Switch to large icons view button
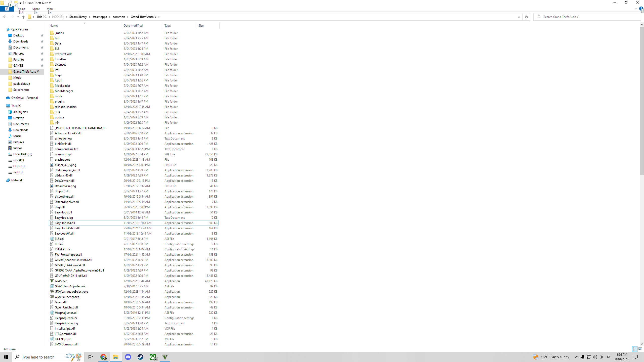The image size is (644, 362). (x=640, y=349)
